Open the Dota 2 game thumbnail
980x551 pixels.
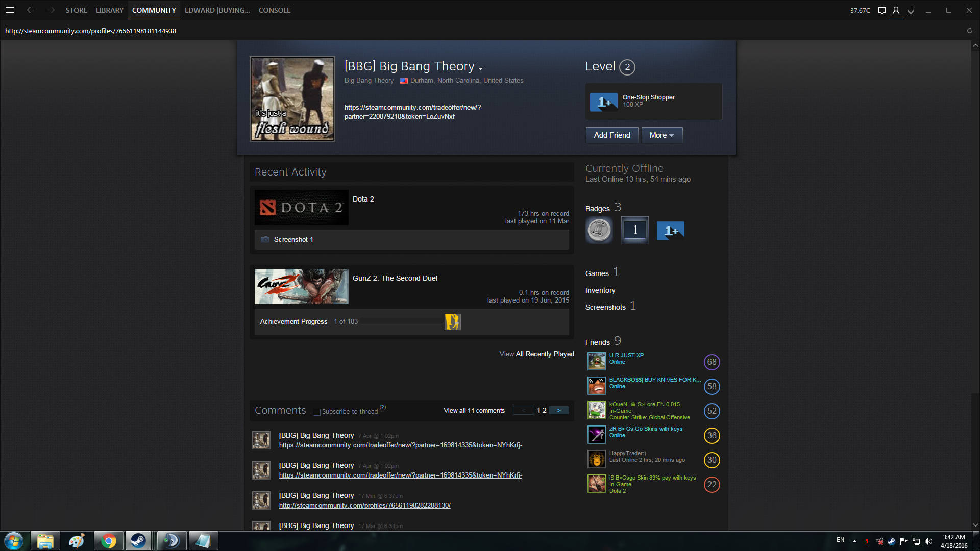tap(301, 208)
